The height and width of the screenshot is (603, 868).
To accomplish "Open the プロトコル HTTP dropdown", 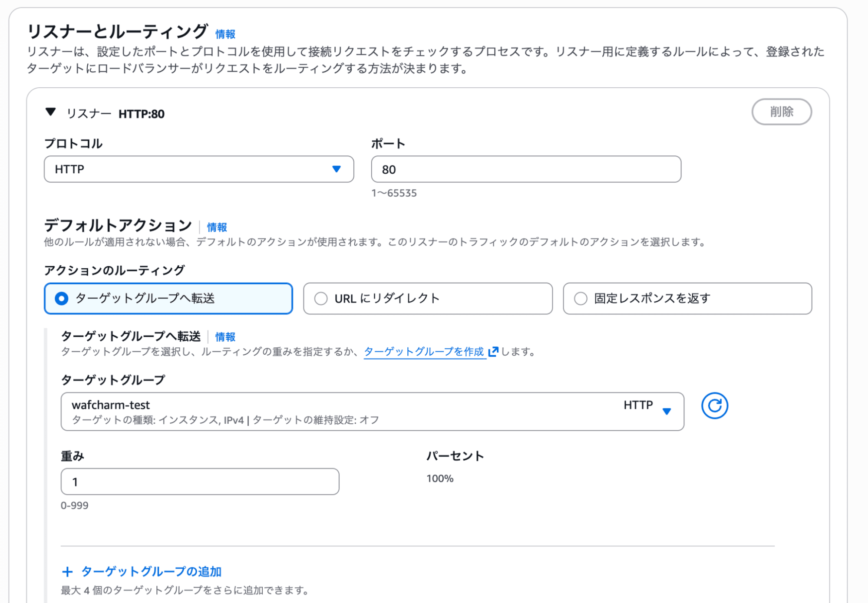I will (x=198, y=169).
